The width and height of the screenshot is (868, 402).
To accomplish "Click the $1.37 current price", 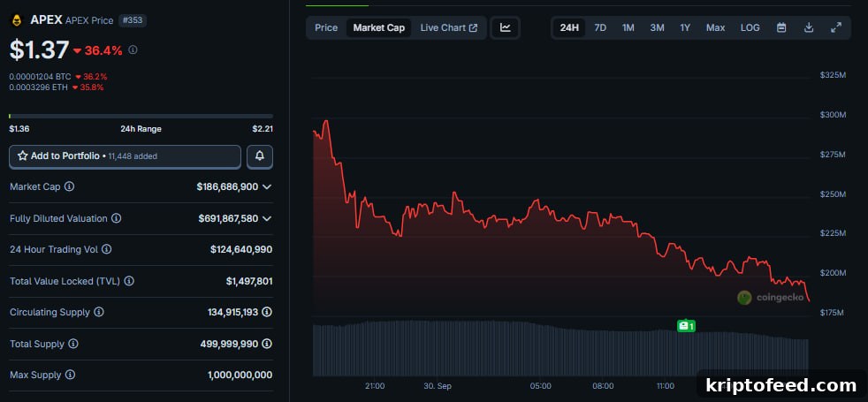I will [39, 49].
